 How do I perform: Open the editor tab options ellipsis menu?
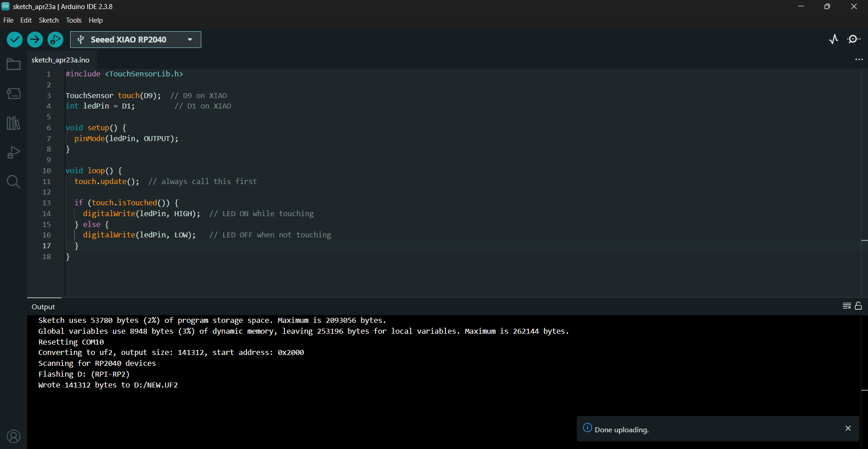tap(859, 60)
